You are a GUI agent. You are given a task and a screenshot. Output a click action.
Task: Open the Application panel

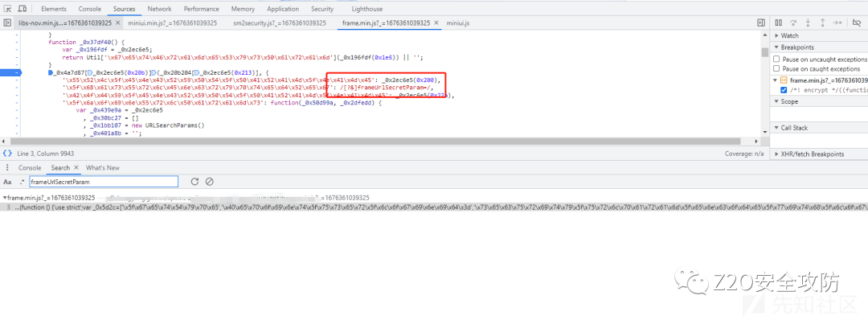[x=283, y=9]
